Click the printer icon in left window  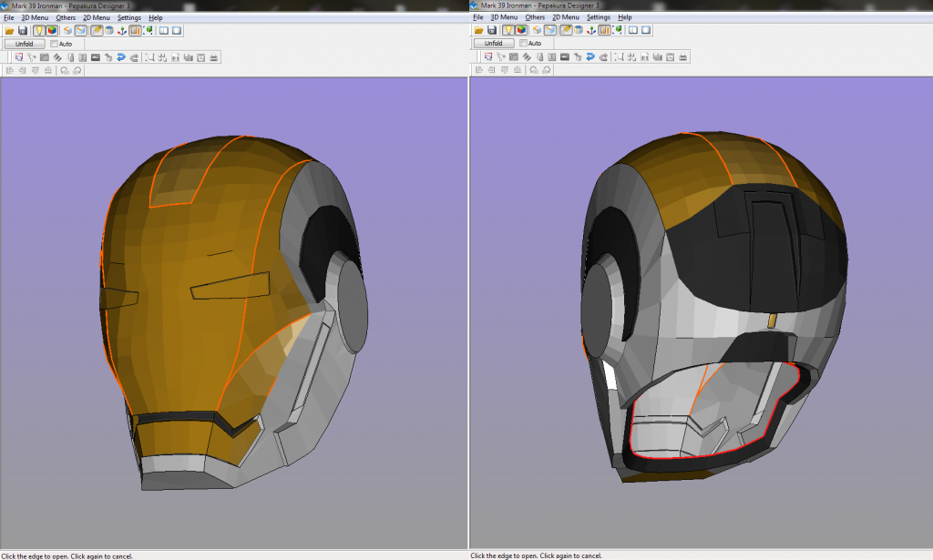pos(213,57)
